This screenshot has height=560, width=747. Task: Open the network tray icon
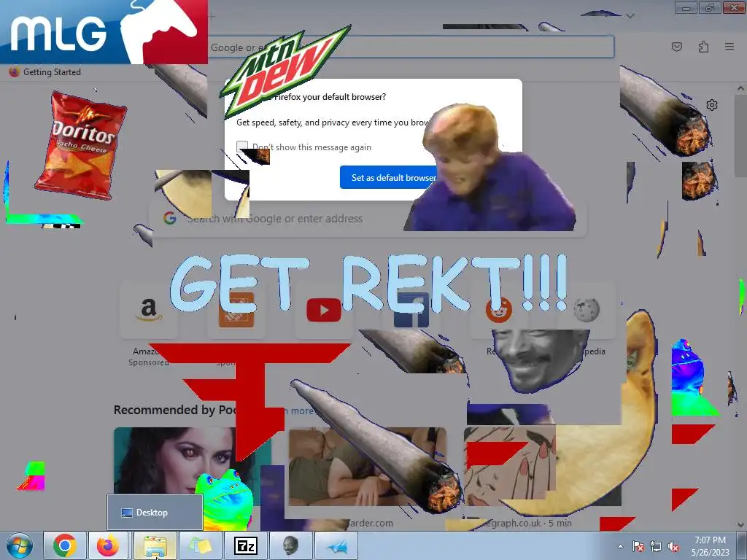click(x=656, y=547)
